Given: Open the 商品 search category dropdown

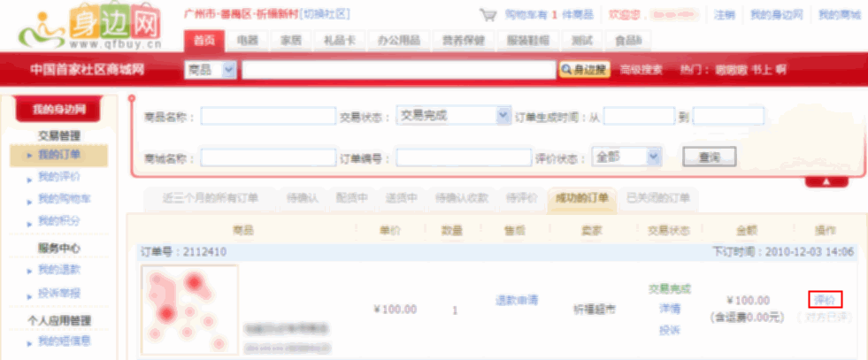Looking at the screenshot, I should coord(211,70).
